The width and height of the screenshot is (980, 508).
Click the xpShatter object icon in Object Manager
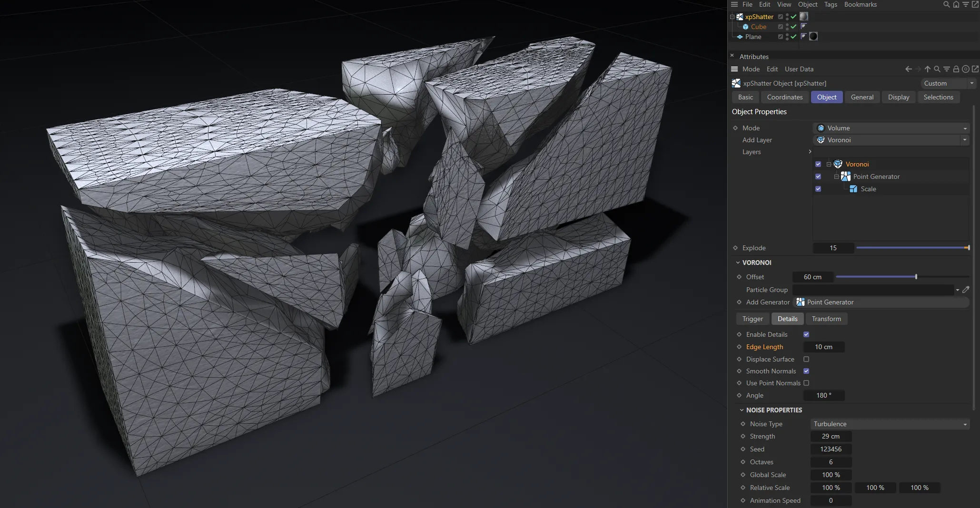740,17
